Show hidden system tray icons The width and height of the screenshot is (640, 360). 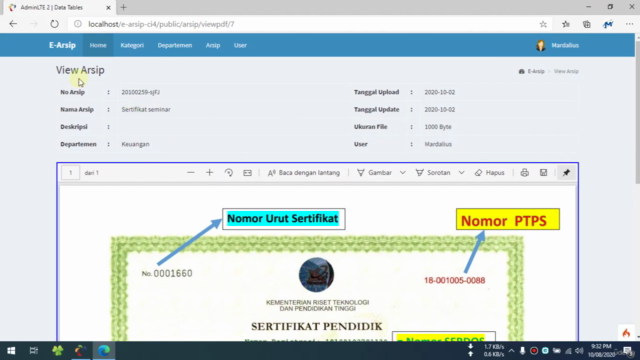tap(511, 351)
